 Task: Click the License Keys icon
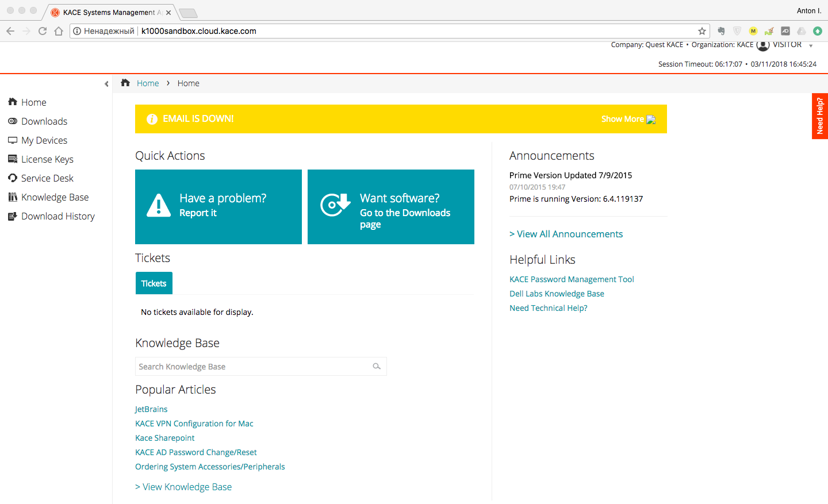click(13, 159)
